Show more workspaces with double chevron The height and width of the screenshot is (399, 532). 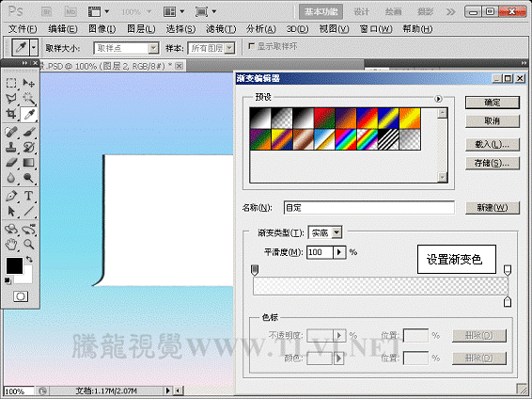[x=450, y=12]
